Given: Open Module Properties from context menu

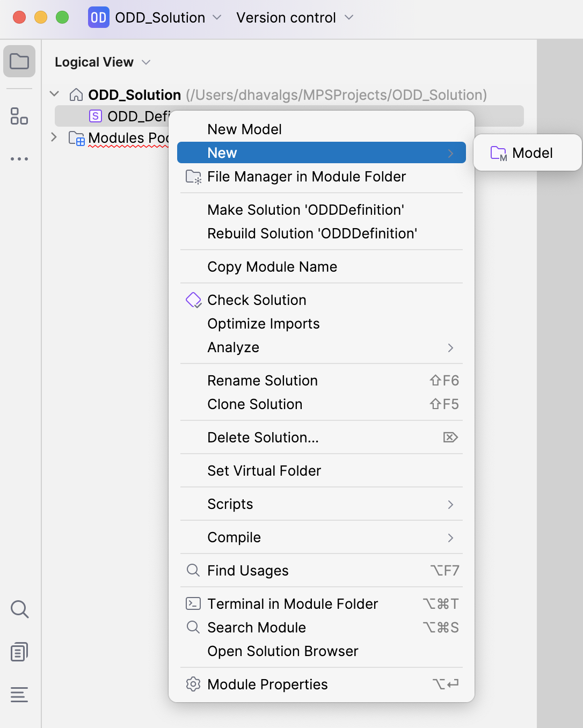Looking at the screenshot, I should (x=267, y=685).
